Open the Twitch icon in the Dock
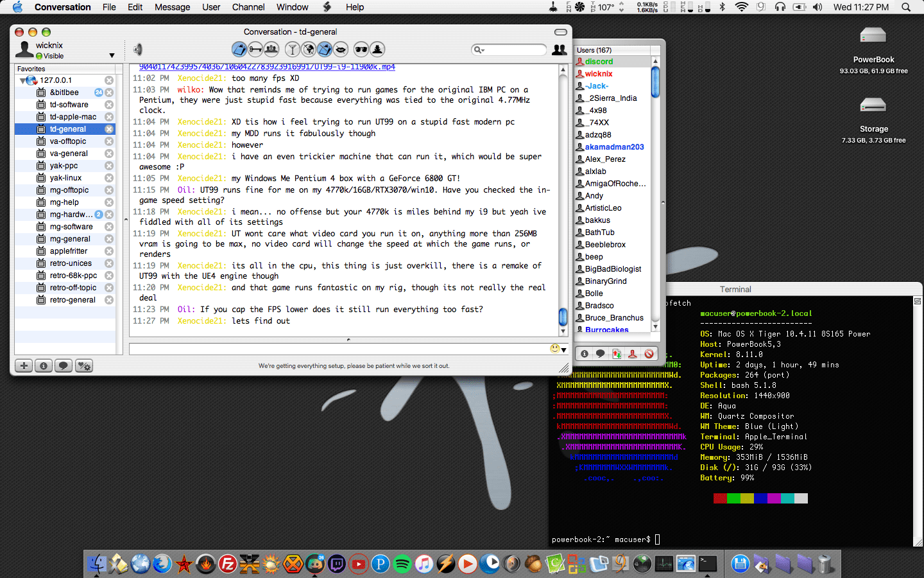 pos(337,564)
